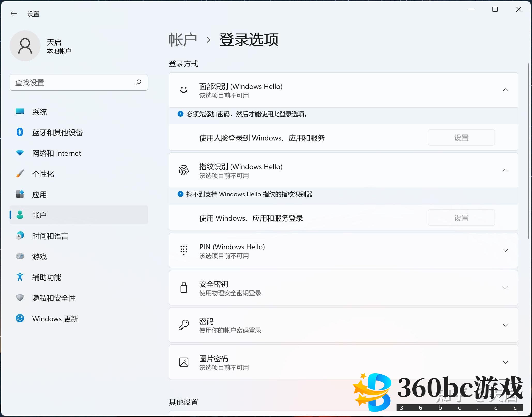Click the Privacy shield icon

20,298
